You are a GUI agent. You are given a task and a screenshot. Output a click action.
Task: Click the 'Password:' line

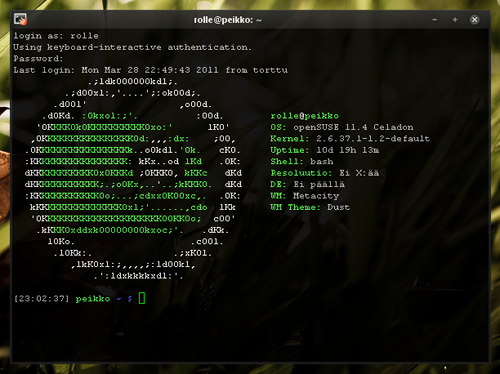point(38,59)
